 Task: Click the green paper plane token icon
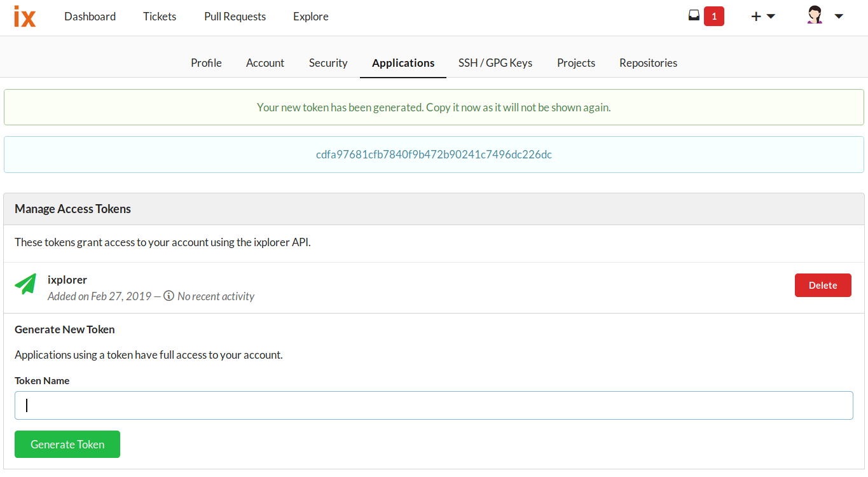click(26, 284)
